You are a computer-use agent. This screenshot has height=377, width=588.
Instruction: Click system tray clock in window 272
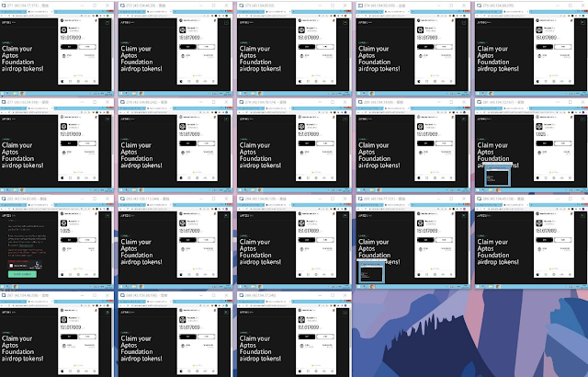(227, 94)
